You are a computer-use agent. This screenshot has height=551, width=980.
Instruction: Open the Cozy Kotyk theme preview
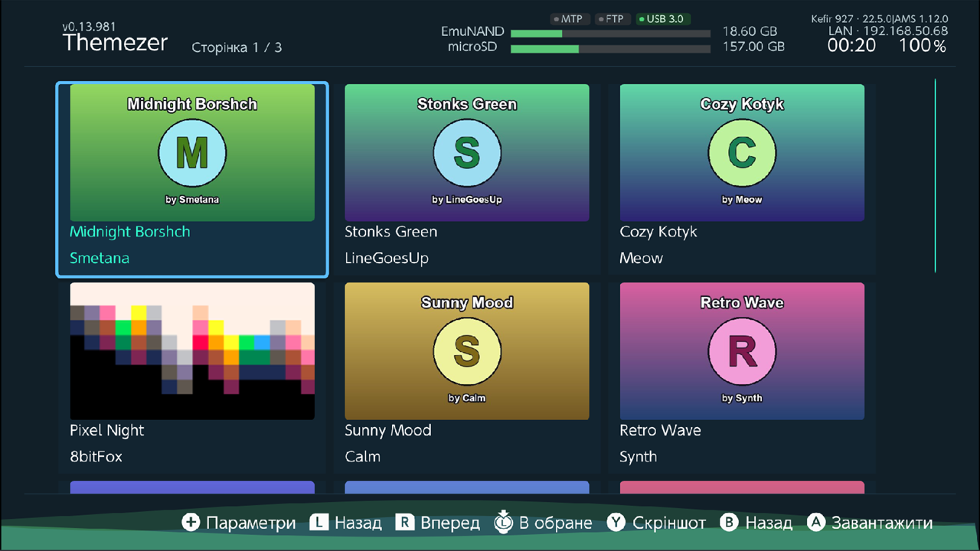742,153
